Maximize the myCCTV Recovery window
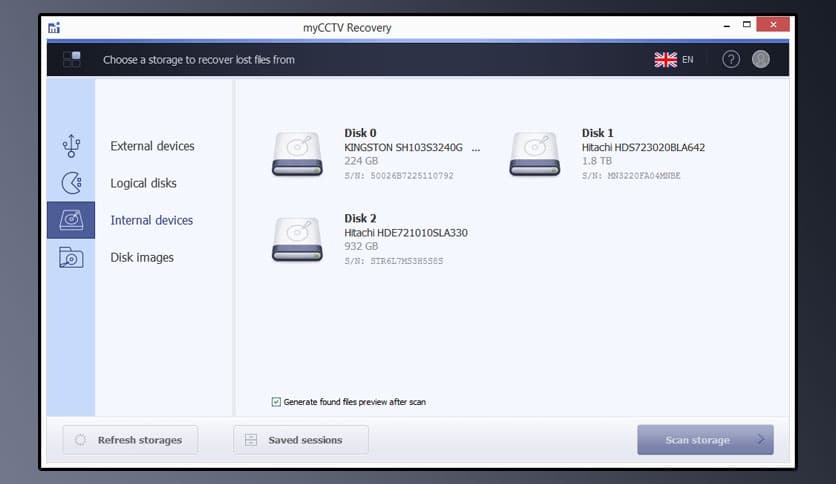836x484 pixels. [x=746, y=25]
